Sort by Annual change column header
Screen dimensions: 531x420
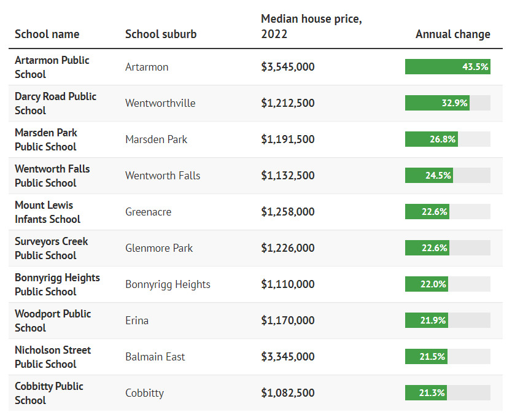452,34
